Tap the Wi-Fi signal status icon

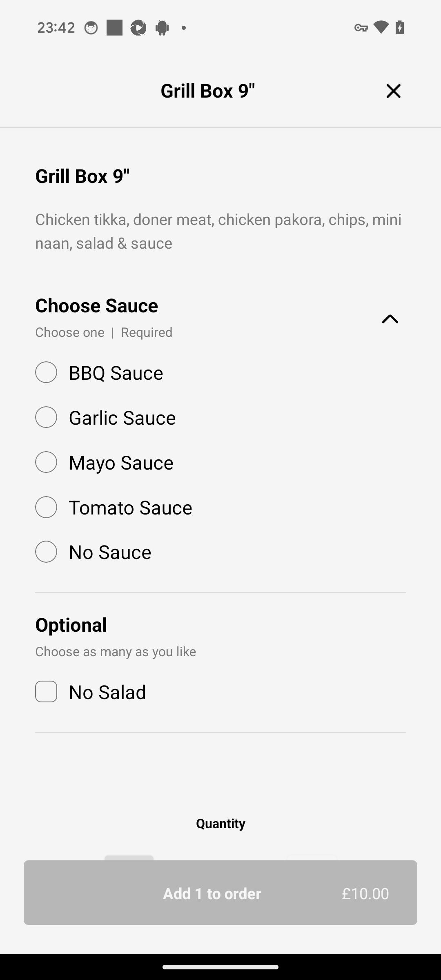point(381,27)
